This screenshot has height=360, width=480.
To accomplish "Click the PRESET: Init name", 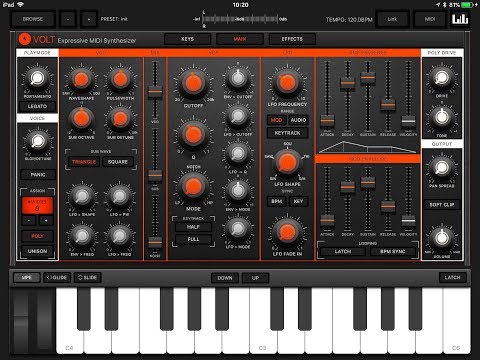I will point(114,19).
